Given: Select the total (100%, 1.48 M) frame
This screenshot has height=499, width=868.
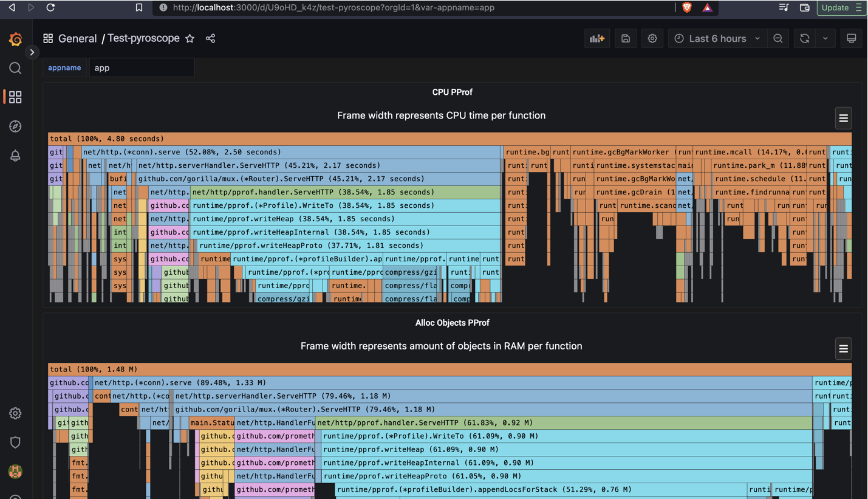Looking at the screenshot, I should tap(450, 369).
